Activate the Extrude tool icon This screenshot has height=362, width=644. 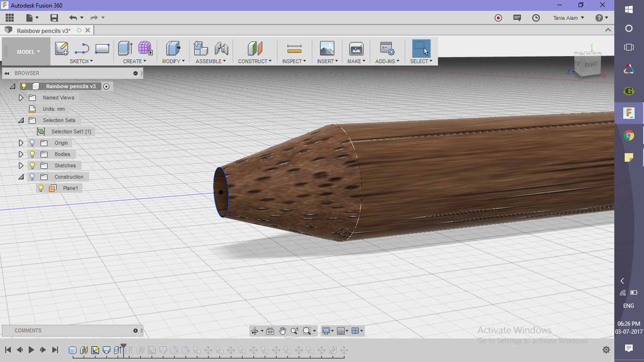(125, 48)
